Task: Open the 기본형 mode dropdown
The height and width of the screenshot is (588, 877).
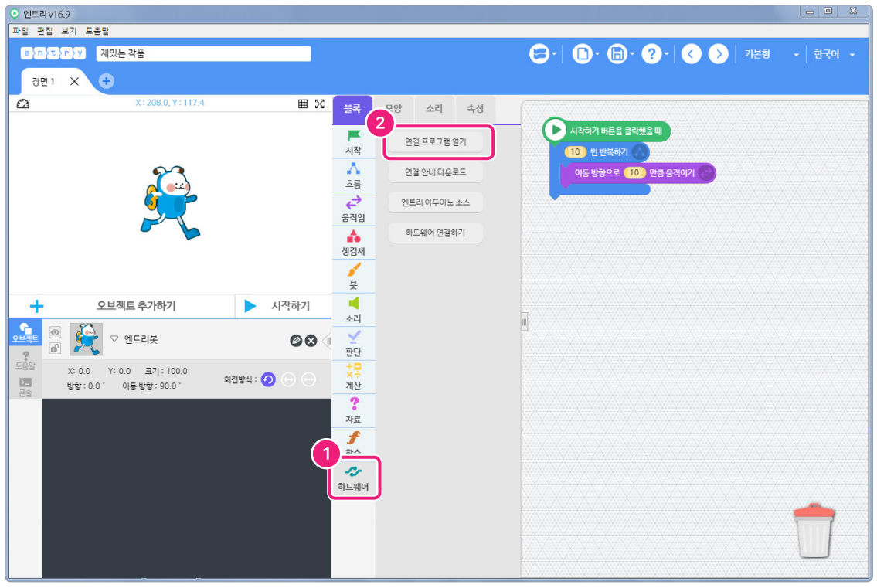Action: 770,54
